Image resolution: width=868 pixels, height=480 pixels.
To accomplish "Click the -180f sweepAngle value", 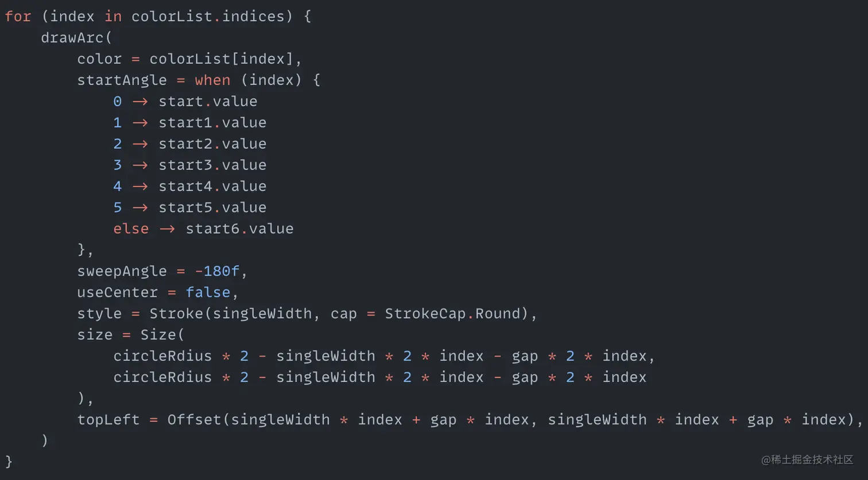I will coord(217,272).
